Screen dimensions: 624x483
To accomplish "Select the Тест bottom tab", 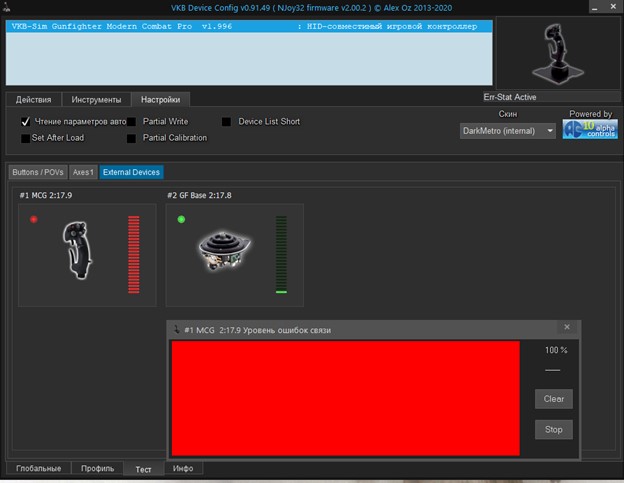I will tap(143, 469).
